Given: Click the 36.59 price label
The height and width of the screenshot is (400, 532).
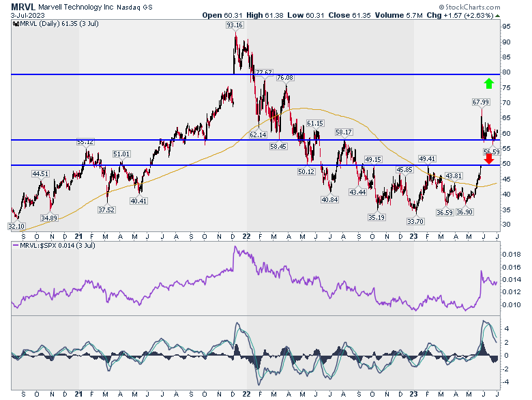Looking at the screenshot, I should (445, 212).
